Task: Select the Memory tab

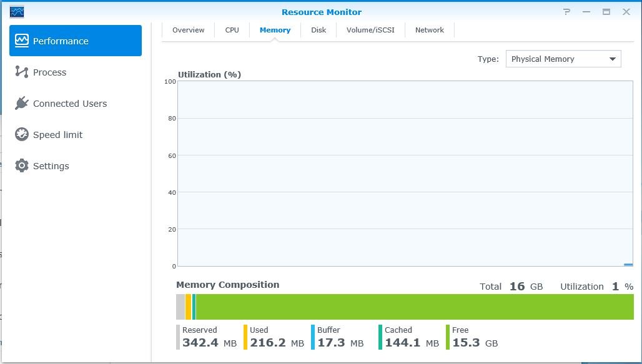Action: tap(275, 30)
